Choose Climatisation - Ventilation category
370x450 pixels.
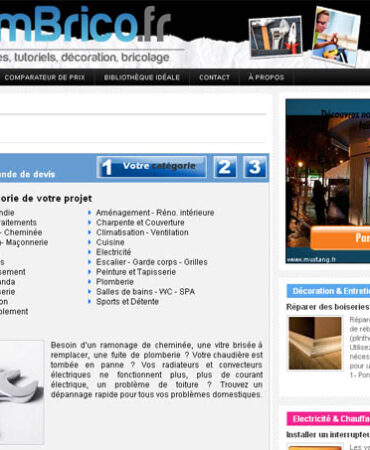pos(142,232)
